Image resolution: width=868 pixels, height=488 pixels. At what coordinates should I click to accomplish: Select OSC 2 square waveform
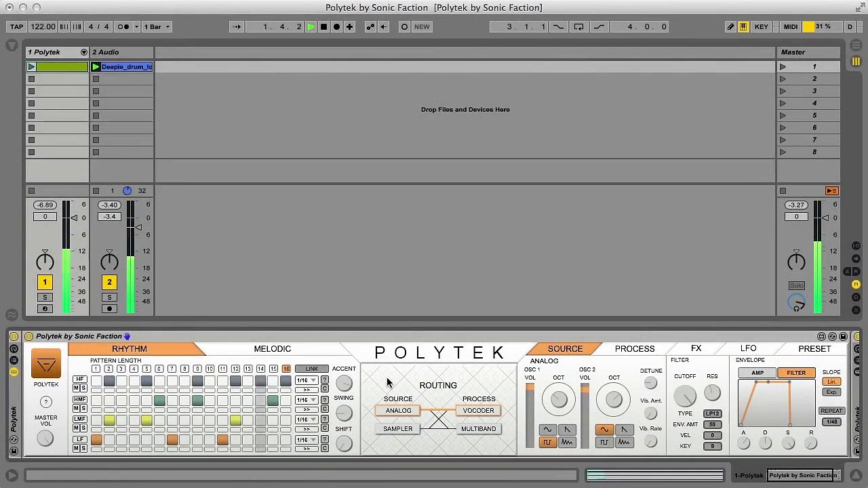point(604,443)
